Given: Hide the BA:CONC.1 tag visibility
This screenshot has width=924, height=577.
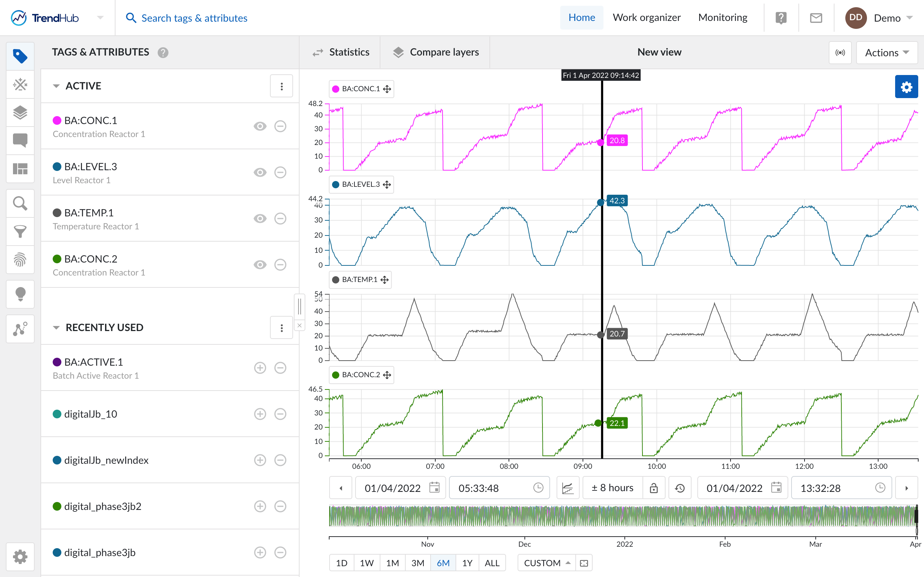Looking at the screenshot, I should coord(260,126).
